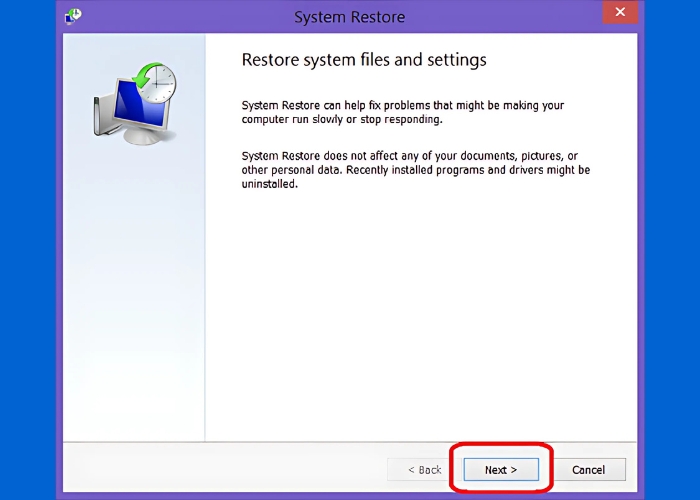The height and width of the screenshot is (500, 700).
Task: Open the title bar System Restore icon menu
Action: (x=73, y=16)
